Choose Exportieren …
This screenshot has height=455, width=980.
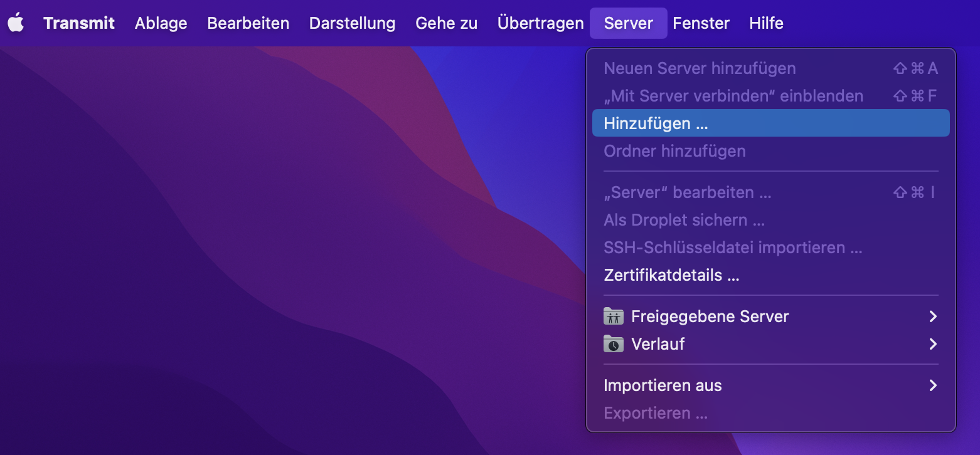(771, 413)
